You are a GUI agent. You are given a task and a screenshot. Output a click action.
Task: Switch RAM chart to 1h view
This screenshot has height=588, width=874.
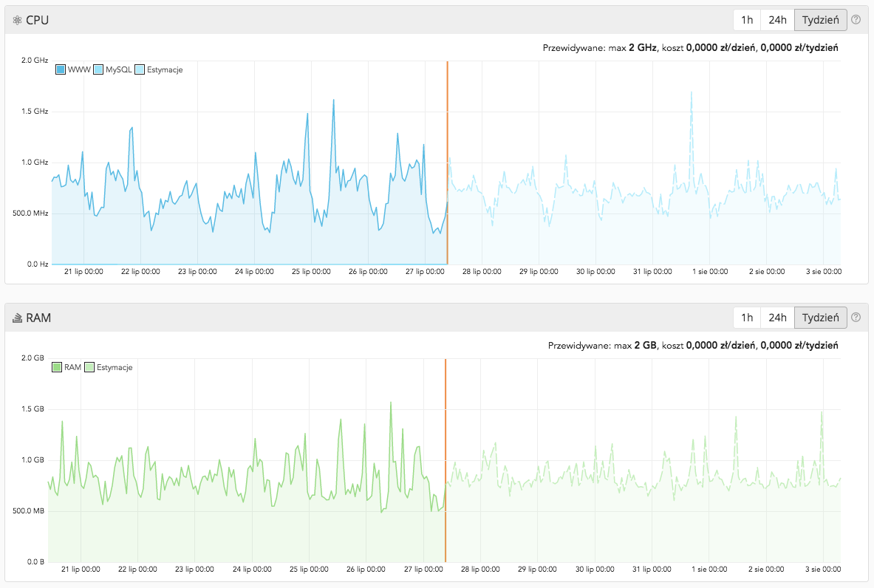click(x=747, y=318)
